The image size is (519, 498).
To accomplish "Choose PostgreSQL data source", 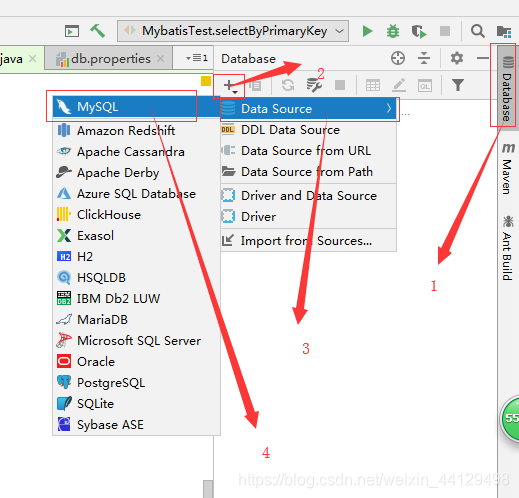I will point(136,383).
